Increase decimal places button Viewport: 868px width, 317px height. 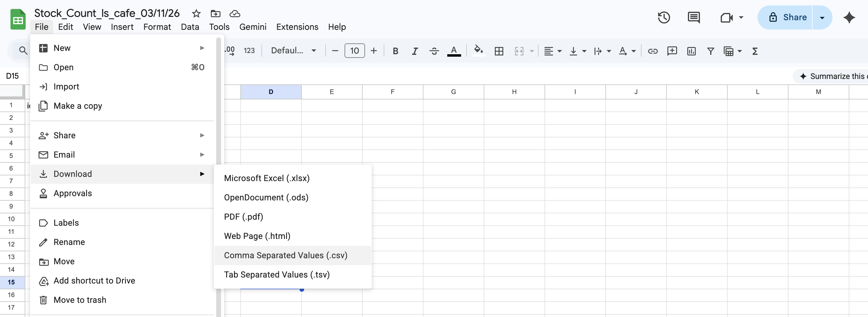[x=230, y=51]
